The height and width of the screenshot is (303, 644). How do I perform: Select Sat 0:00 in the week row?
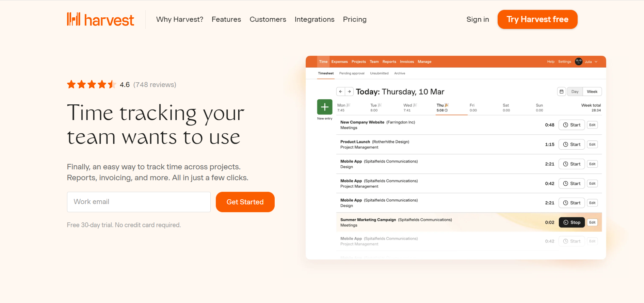[506, 107]
